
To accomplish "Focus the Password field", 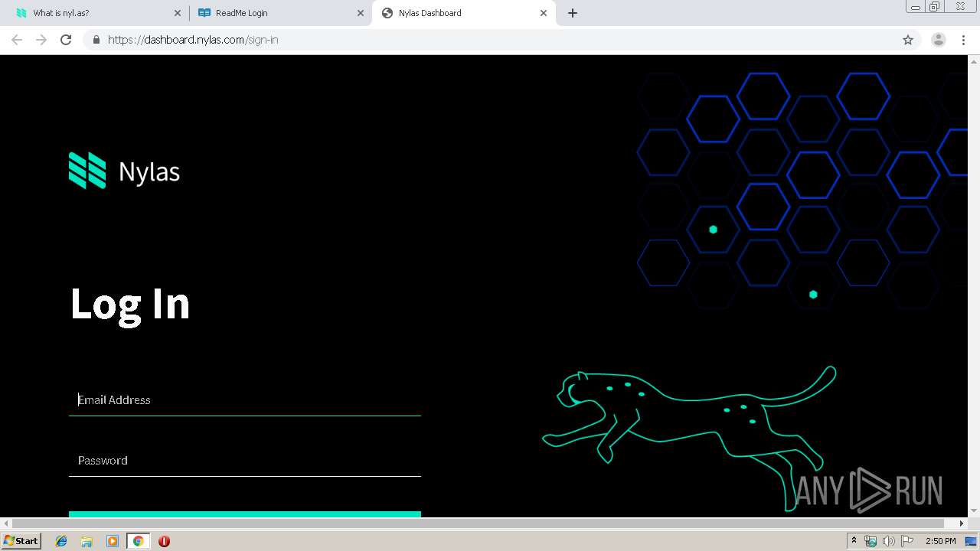I will point(245,461).
